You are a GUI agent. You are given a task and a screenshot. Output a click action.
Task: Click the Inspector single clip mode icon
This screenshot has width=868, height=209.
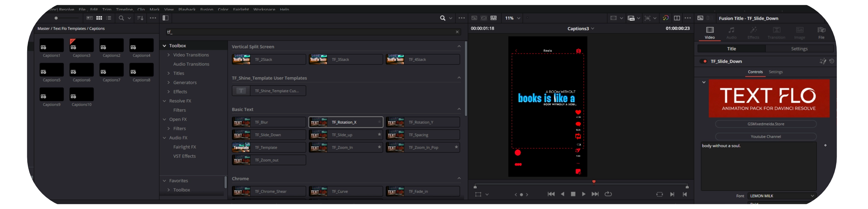click(700, 18)
